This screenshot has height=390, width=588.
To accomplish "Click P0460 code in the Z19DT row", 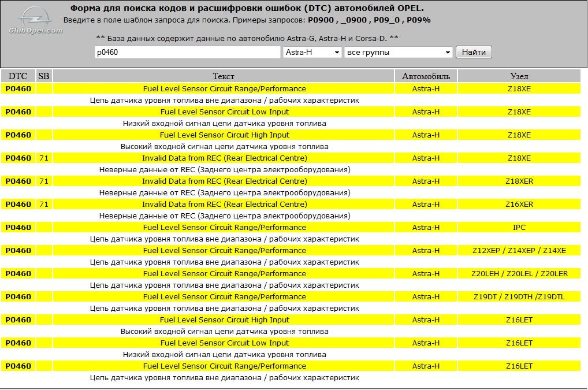I will (18, 296).
